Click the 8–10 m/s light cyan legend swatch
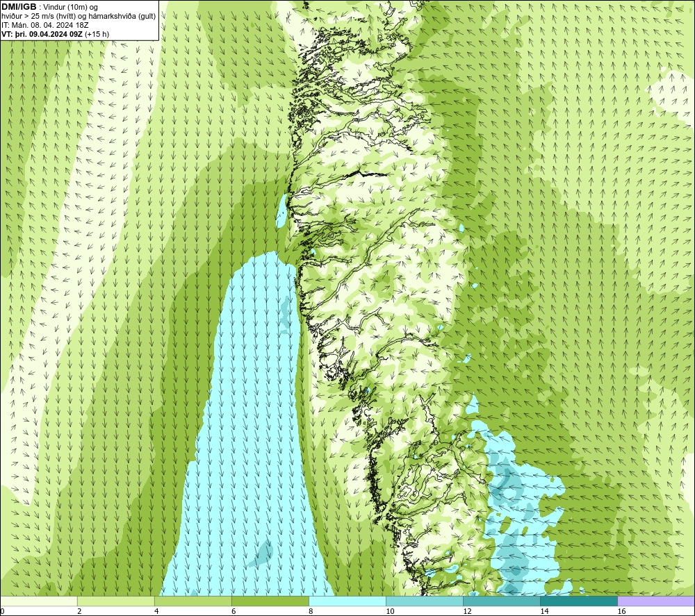Viewport: 695px width, 616px height. [x=347, y=601]
